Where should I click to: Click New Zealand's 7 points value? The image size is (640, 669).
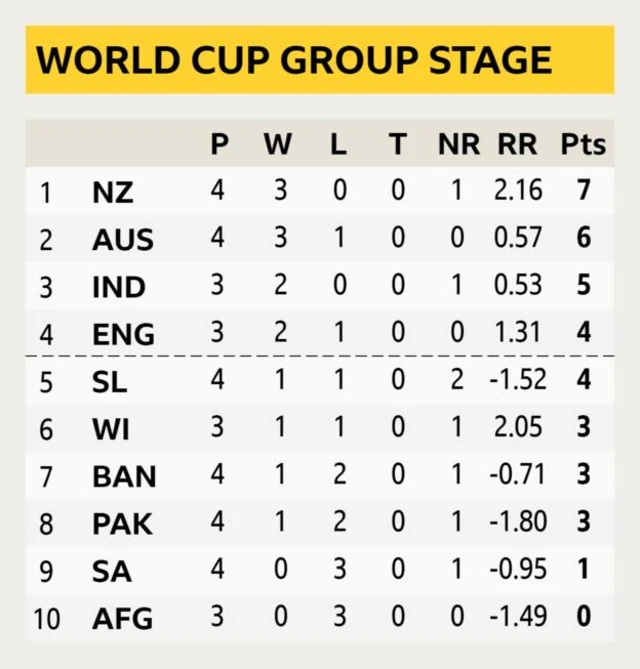point(584,191)
